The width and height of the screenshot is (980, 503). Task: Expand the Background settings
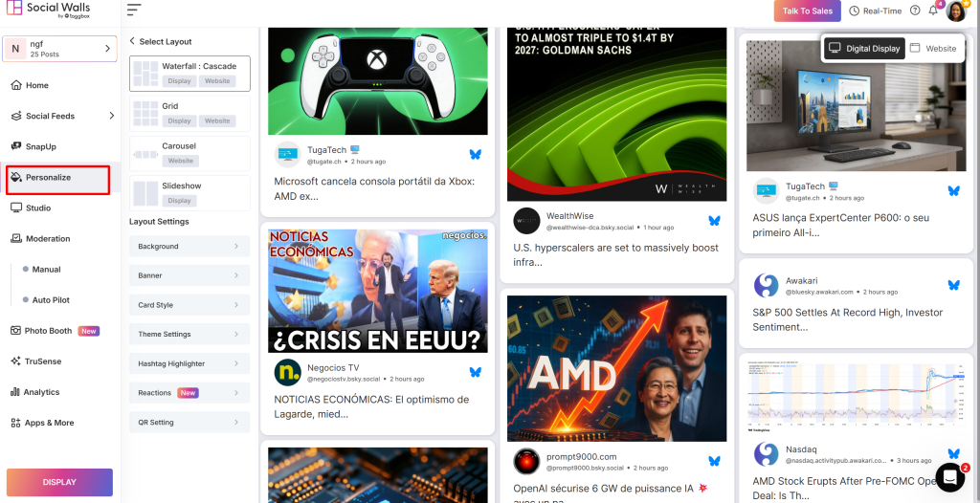[x=190, y=246]
